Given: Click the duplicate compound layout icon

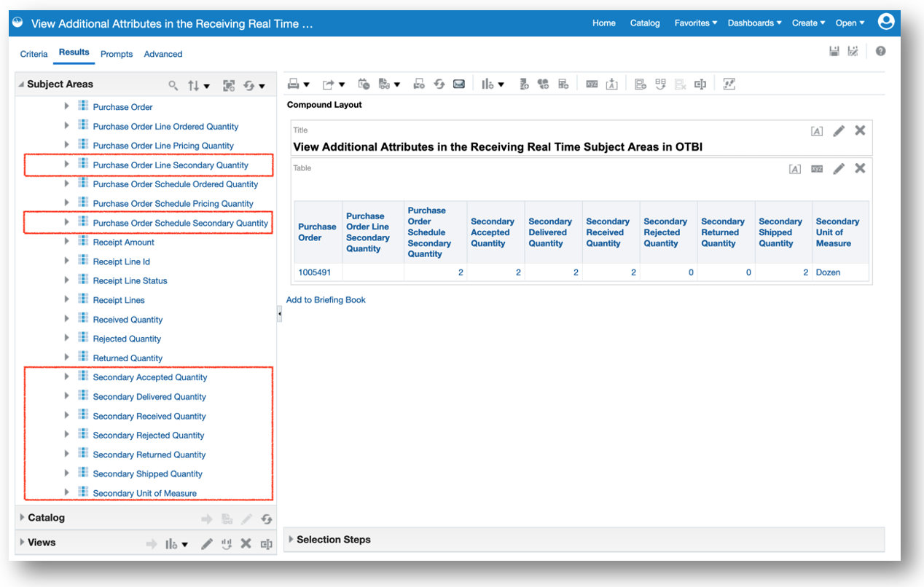Looking at the screenshot, I should (660, 84).
